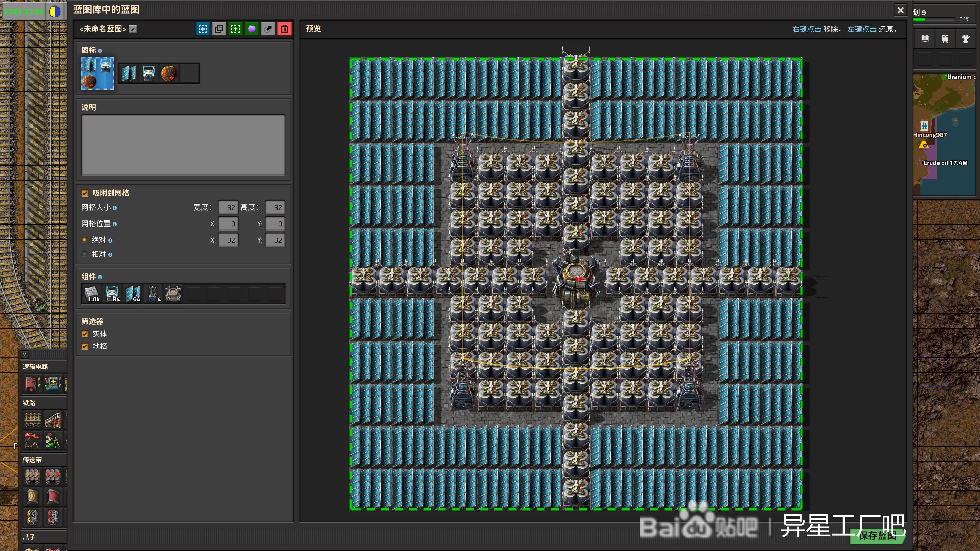Select the red fast underground belt

click(x=53, y=497)
